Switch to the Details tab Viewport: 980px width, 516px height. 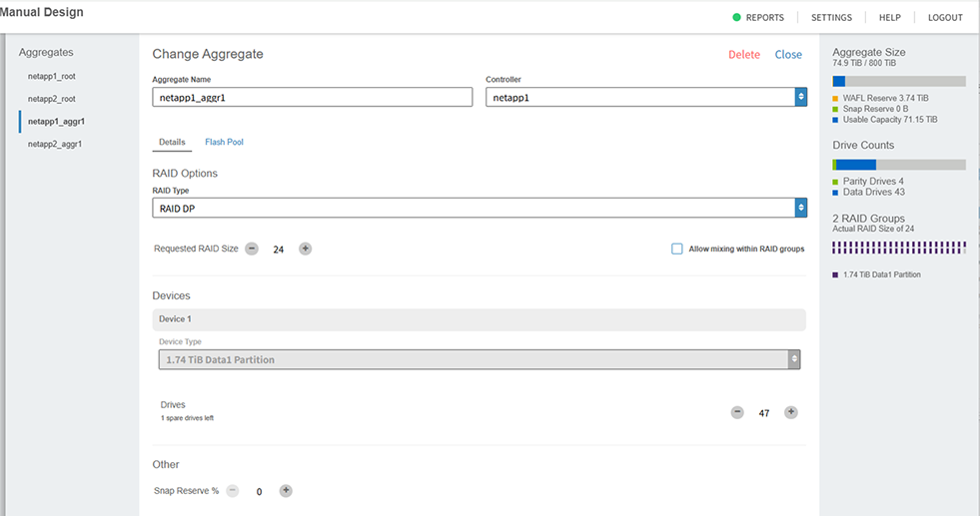tap(172, 142)
